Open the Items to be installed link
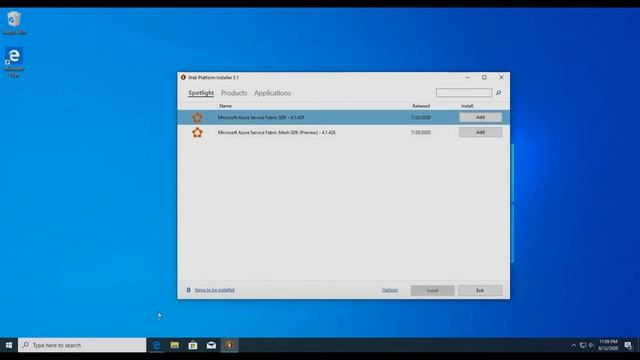 pos(215,290)
